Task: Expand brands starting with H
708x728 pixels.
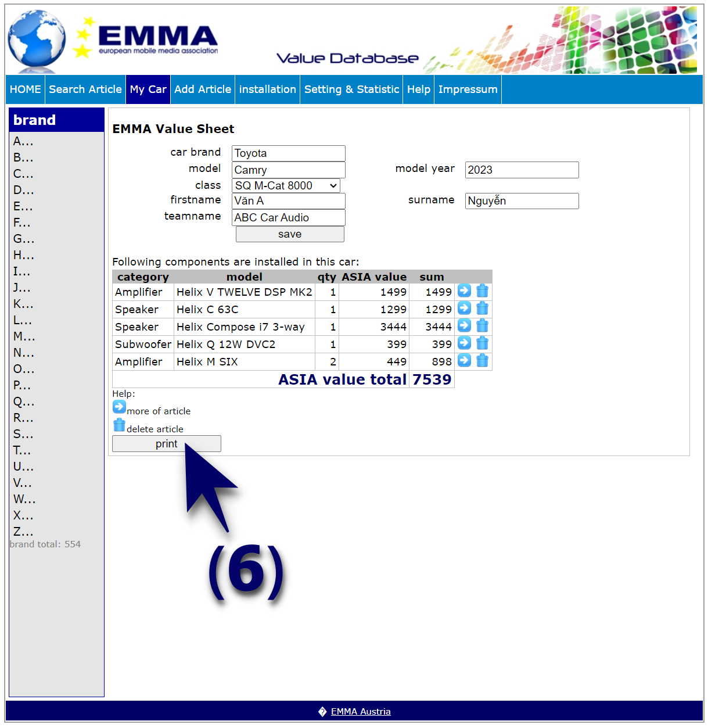Action: point(24,255)
